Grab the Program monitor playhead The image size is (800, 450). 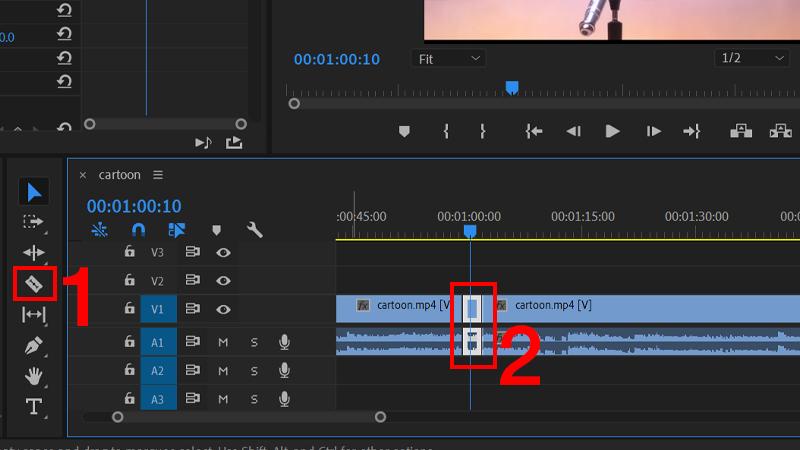click(x=512, y=88)
